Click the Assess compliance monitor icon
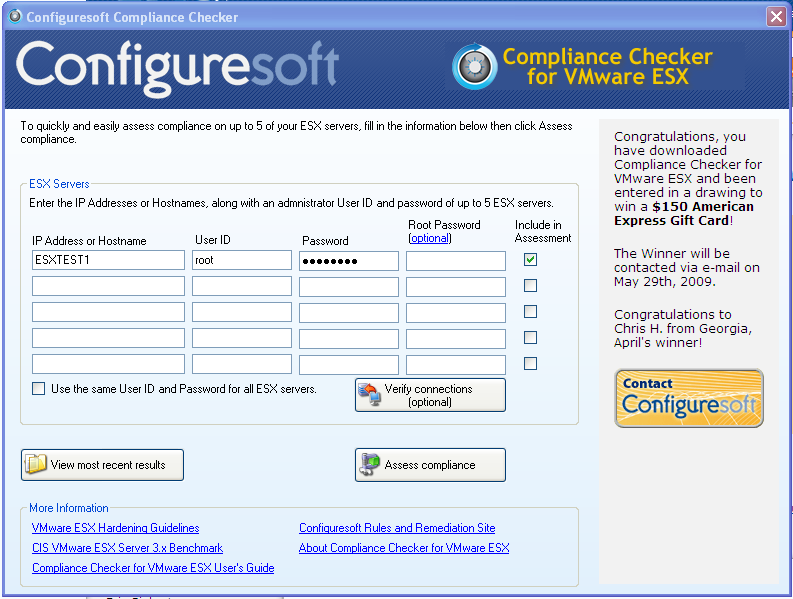The width and height of the screenshot is (793, 599). [x=369, y=464]
